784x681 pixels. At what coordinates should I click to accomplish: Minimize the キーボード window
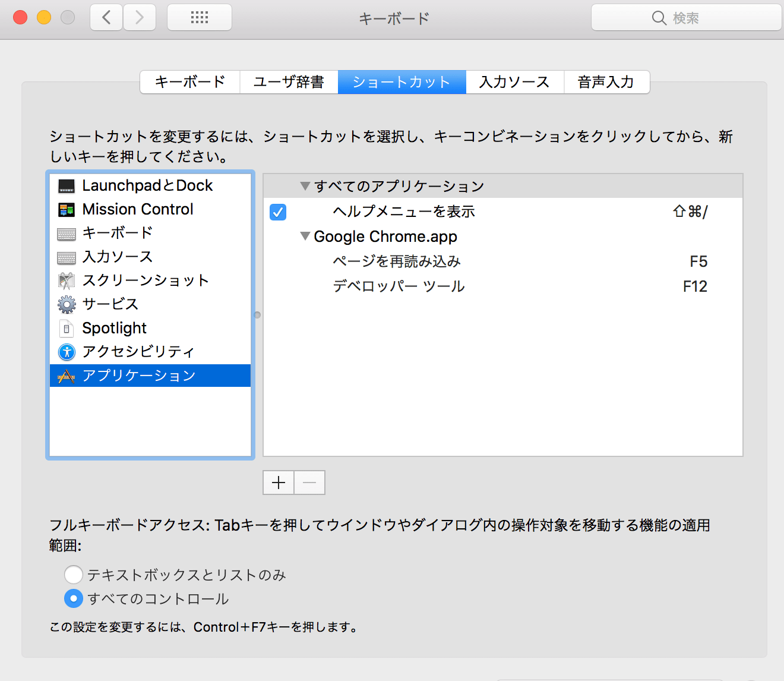(44, 17)
